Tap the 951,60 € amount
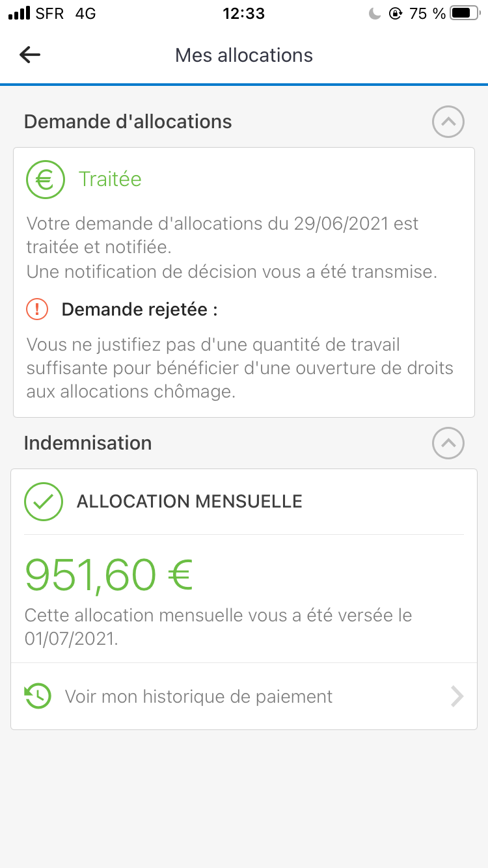The width and height of the screenshot is (488, 868). tap(109, 575)
